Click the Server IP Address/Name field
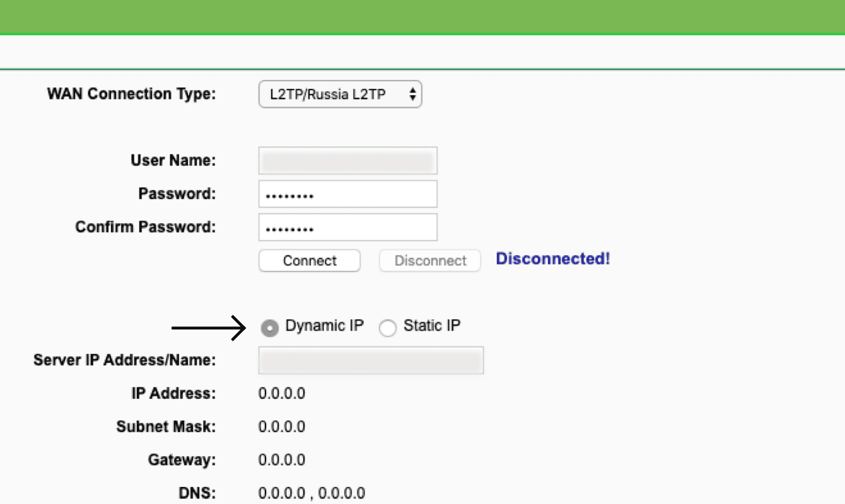Viewport: 845px width, 504px height. click(371, 360)
